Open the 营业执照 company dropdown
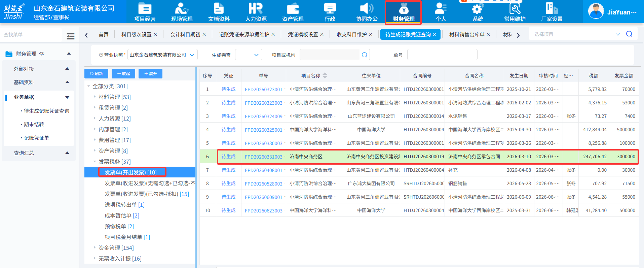 162,55
